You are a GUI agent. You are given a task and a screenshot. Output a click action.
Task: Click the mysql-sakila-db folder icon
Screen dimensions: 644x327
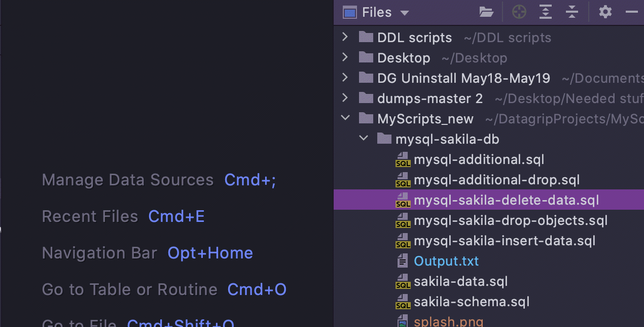click(x=384, y=139)
